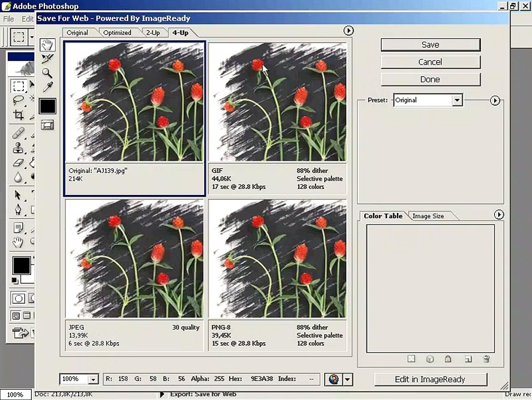Screen dimensions: 532x400
Task: Enable Standard Mode editing in Photoshop toolbox
Action: pos(18,298)
